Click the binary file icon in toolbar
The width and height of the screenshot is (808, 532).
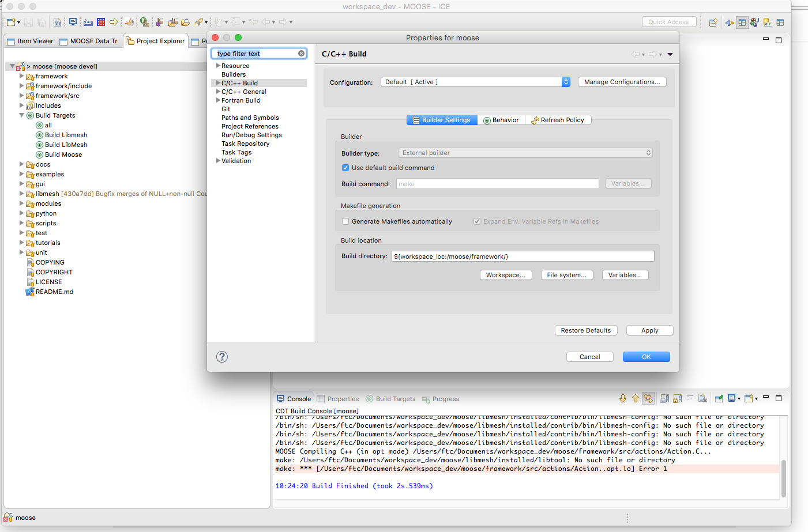tap(58, 22)
